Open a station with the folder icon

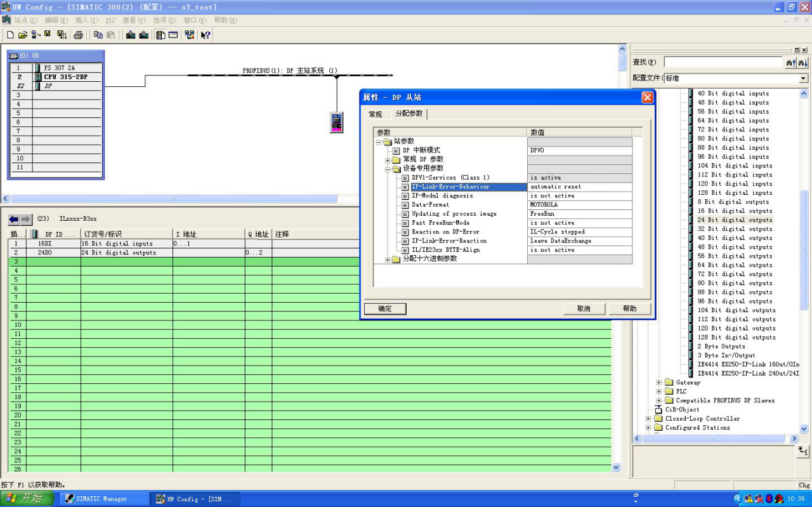point(23,35)
